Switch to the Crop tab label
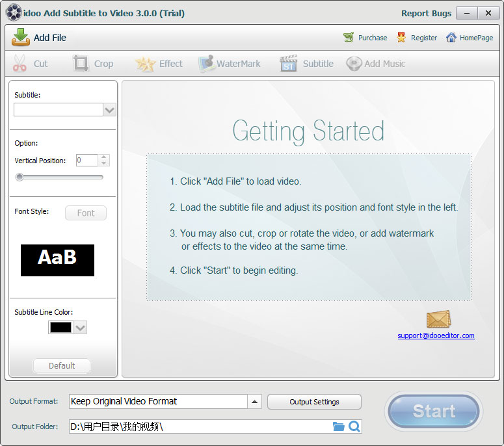Viewport: 504px width, 446px height. point(103,64)
